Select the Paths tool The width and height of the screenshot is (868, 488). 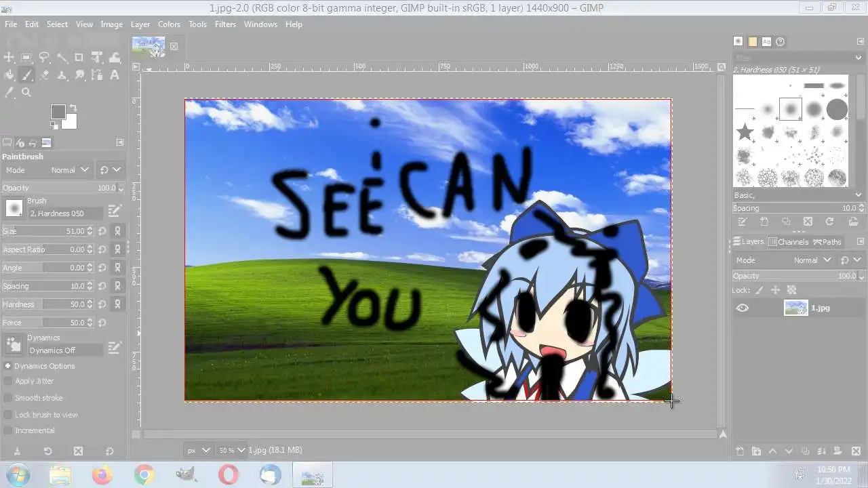(x=97, y=75)
